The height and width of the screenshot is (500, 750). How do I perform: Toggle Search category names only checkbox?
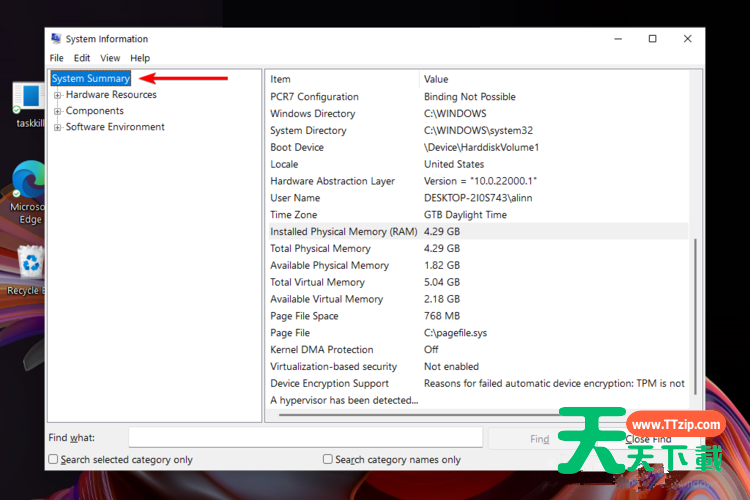(x=328, y=459)
